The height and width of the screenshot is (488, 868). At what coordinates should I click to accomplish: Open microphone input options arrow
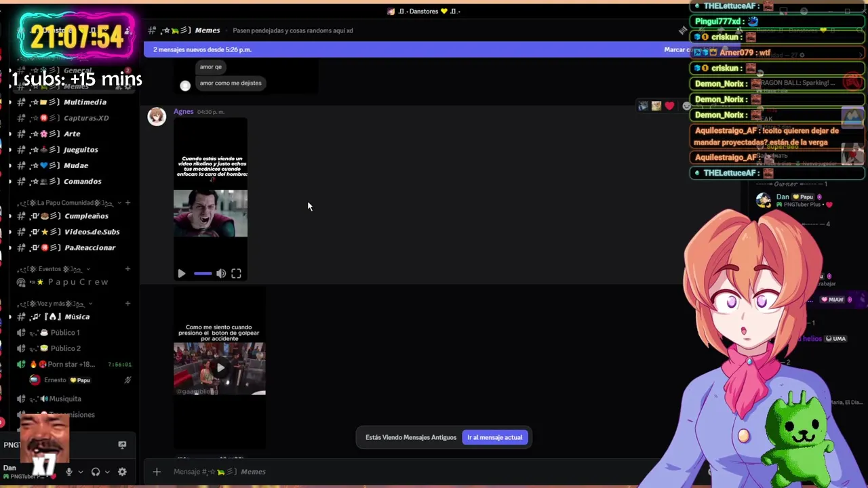coord(80,472)
